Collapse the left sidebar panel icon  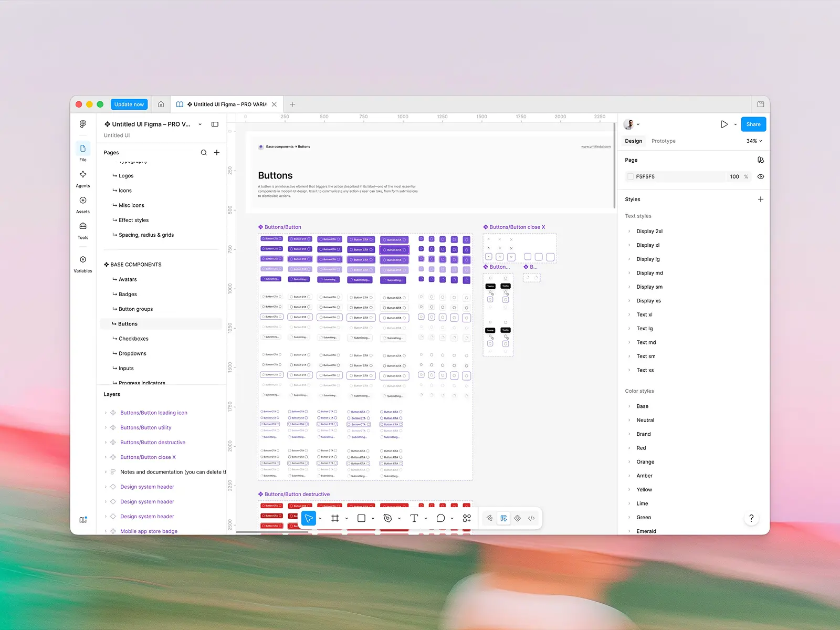click(215, 124)
